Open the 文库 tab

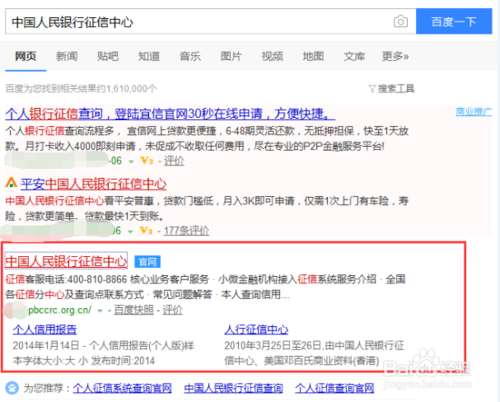pyautogui.click(x=354, y=56)
